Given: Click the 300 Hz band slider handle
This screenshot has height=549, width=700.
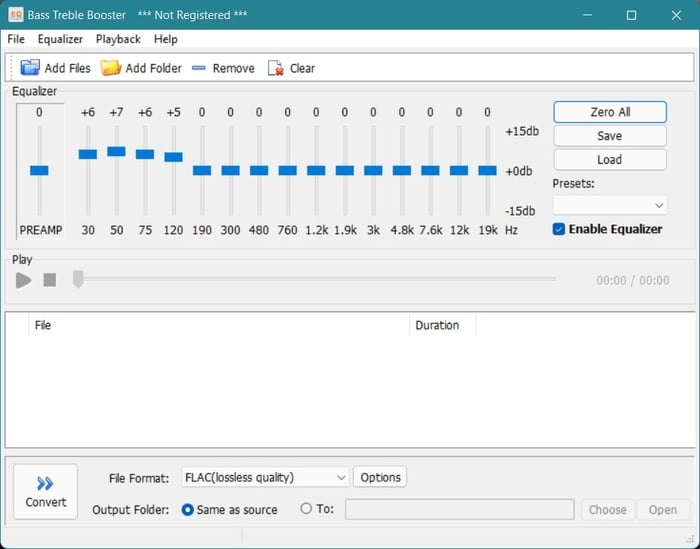Looking at the screenshot, I should coord(230,171).
